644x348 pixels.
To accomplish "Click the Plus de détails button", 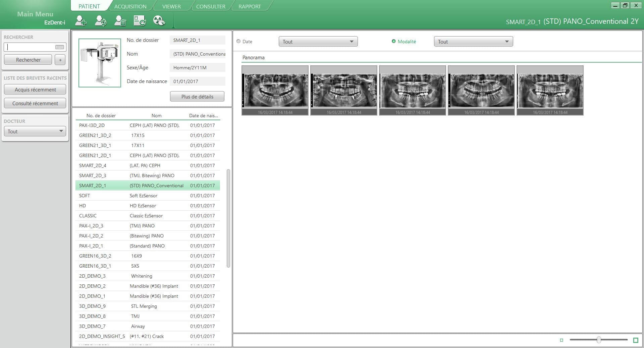I will 197,96.
